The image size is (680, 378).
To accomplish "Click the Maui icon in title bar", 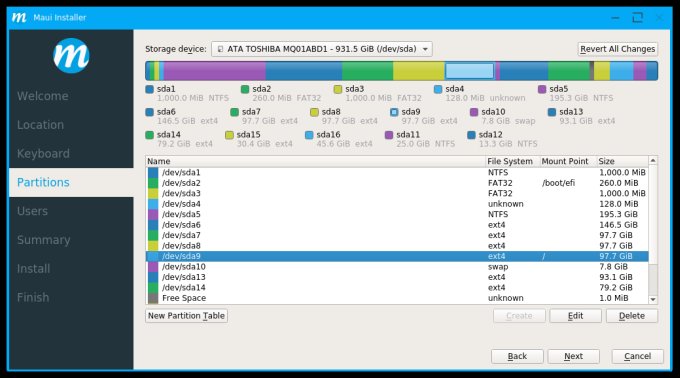I will pyautogui.click(x=19, y=17).
